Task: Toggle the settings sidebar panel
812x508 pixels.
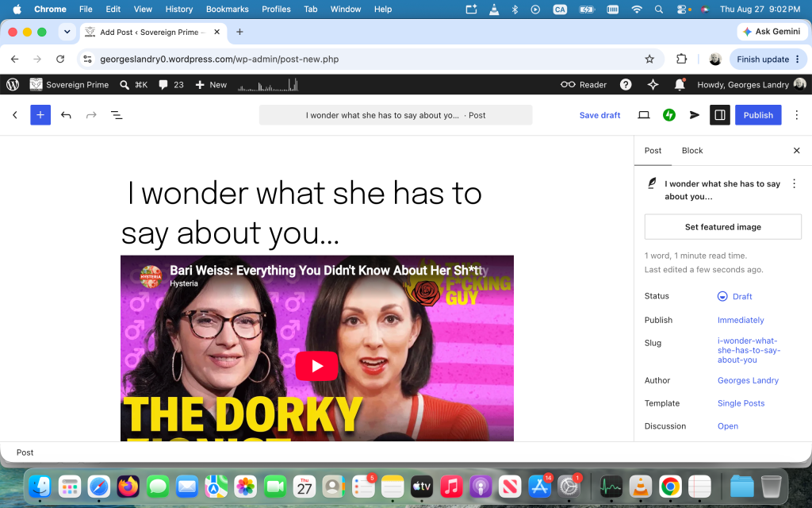Action: 720,115
